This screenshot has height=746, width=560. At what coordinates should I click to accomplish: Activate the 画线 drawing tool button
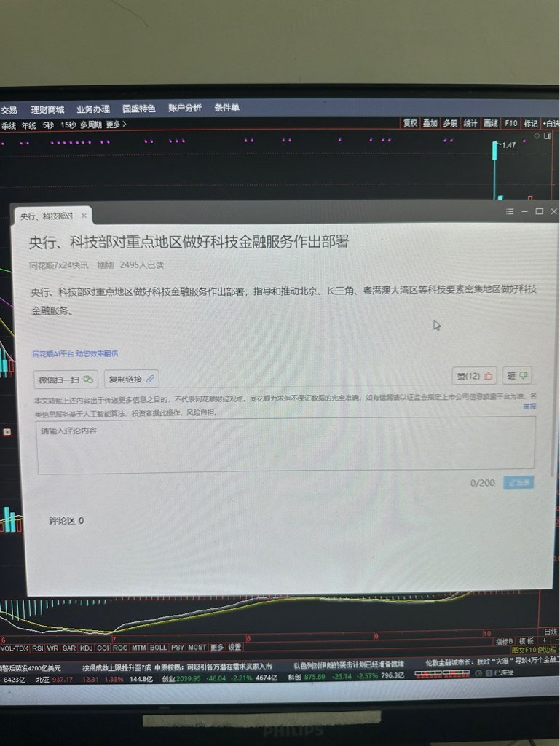click(x=491, y=123)
